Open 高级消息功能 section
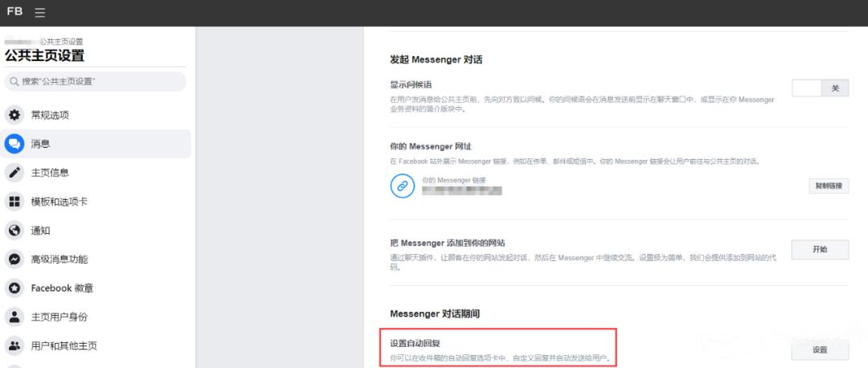Image resolution: width=868 pixels, height=368 pixels. coord(96,259)
